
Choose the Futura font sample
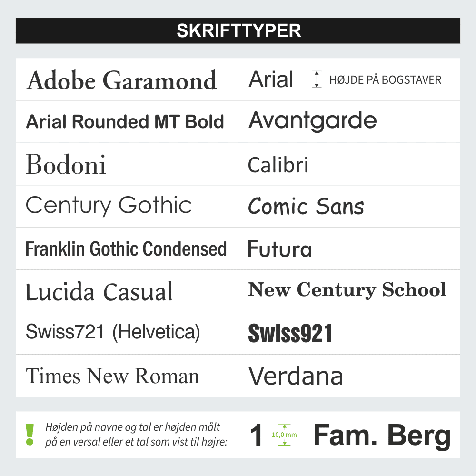click(x=280, y=249)
